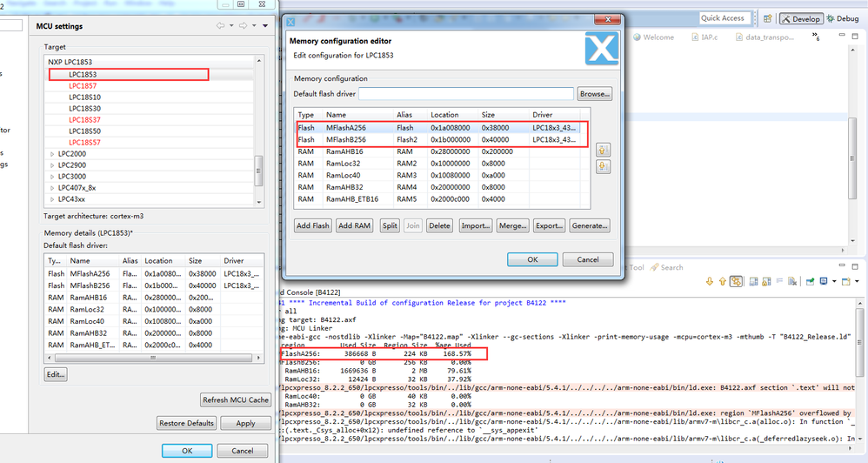Select LPC18S37 in the target tree
Screen dimensions: 868x463
pos(84,119)
